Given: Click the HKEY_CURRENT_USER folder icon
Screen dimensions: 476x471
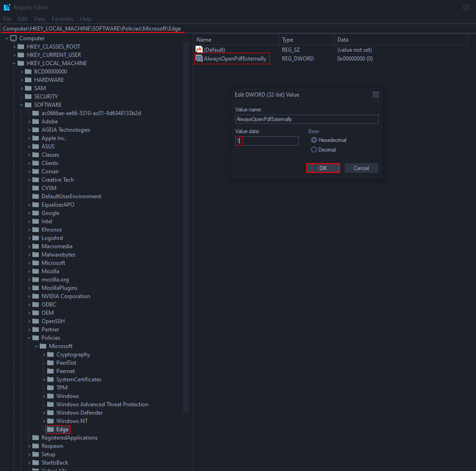Looking at the screenshot, I should 21,55.
